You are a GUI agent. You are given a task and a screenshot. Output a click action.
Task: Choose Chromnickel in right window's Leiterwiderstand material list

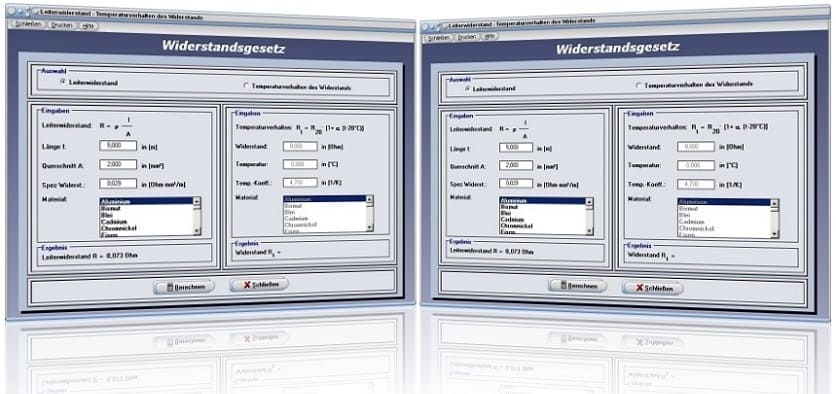click(x=542, y=226)
